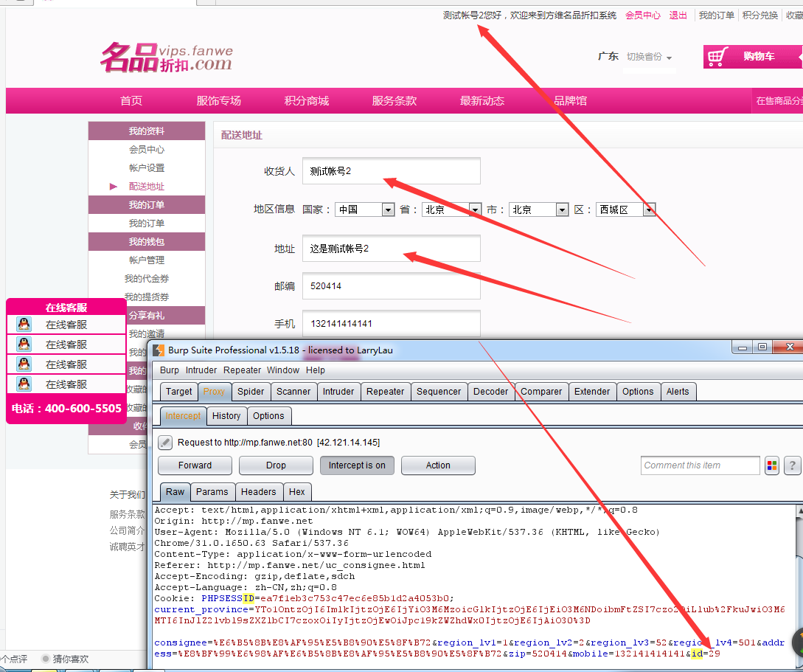Go to 首页 in pink navigation
This screenshot has width=803, height=672.
pyautogui.click(x=131, y=101)
